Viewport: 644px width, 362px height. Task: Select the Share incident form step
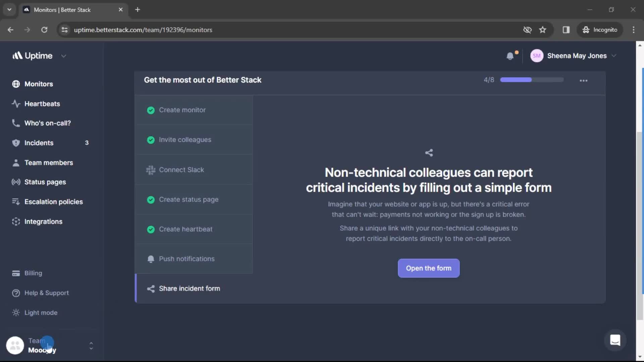[194, 289]
